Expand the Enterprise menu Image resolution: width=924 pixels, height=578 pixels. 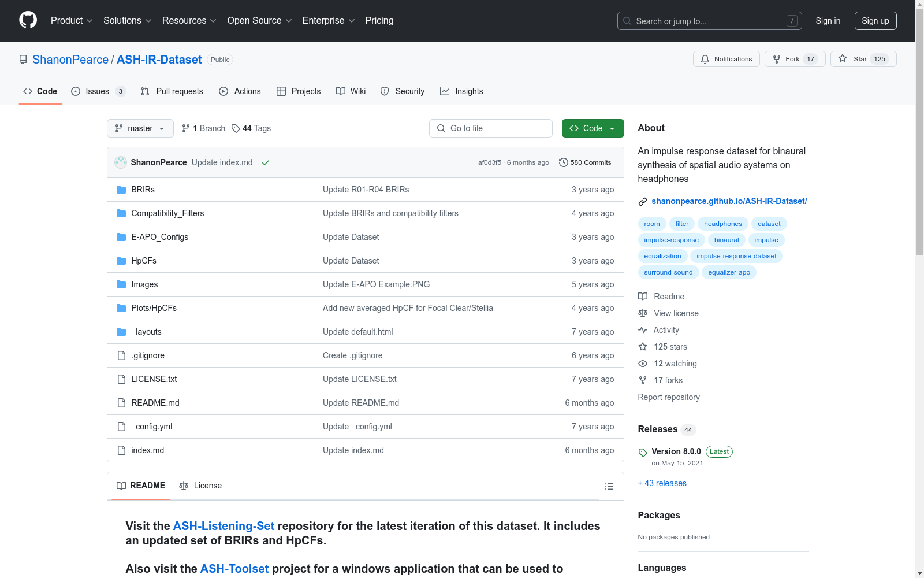329,20
